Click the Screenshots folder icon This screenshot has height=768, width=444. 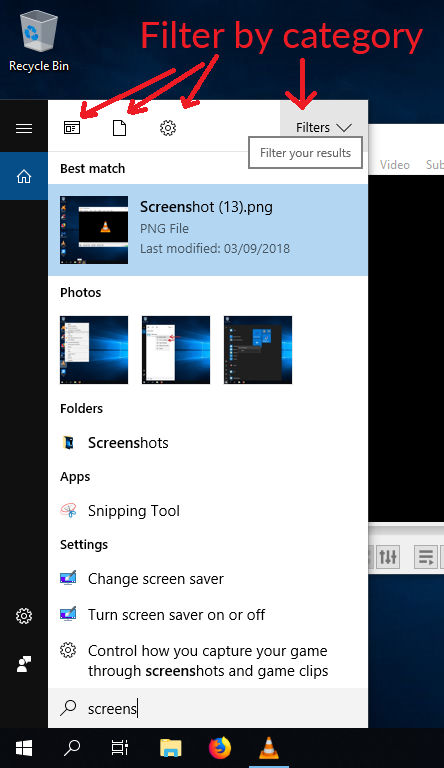click(x=69, y=443)
